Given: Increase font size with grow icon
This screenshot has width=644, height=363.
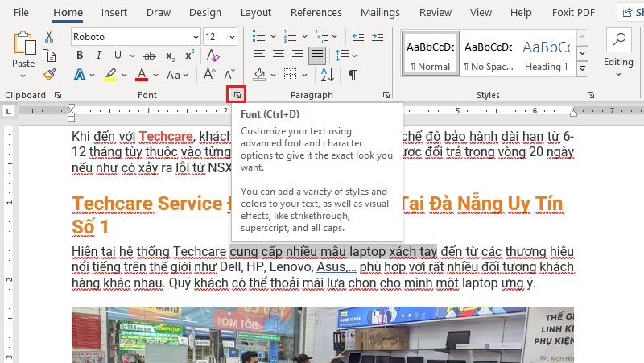Looking at the screenshot, I should click(209, 75).
